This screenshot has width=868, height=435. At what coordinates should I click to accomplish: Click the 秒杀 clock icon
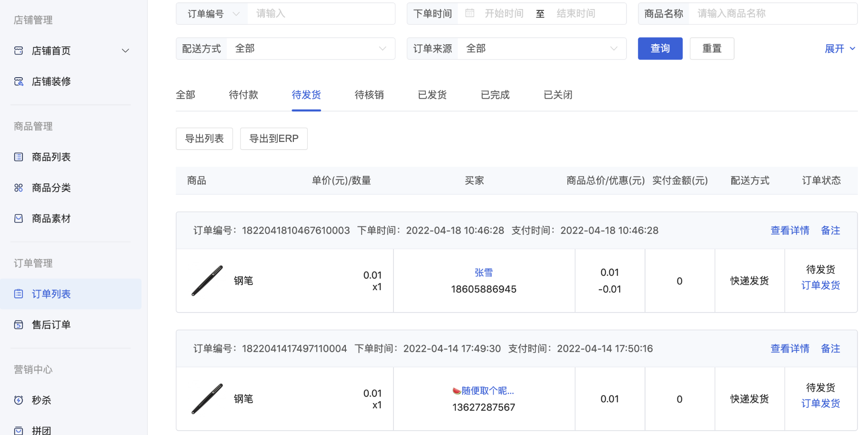pos(19,400)
